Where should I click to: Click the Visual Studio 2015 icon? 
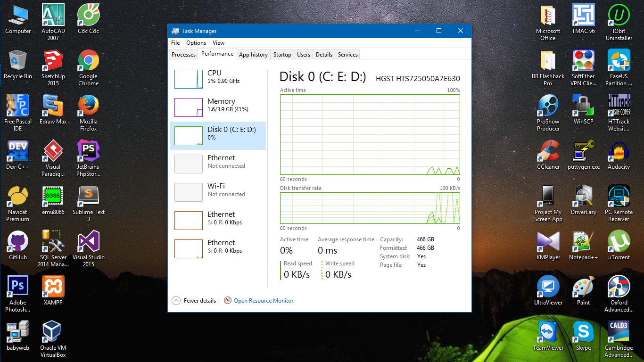pos(89,248)
